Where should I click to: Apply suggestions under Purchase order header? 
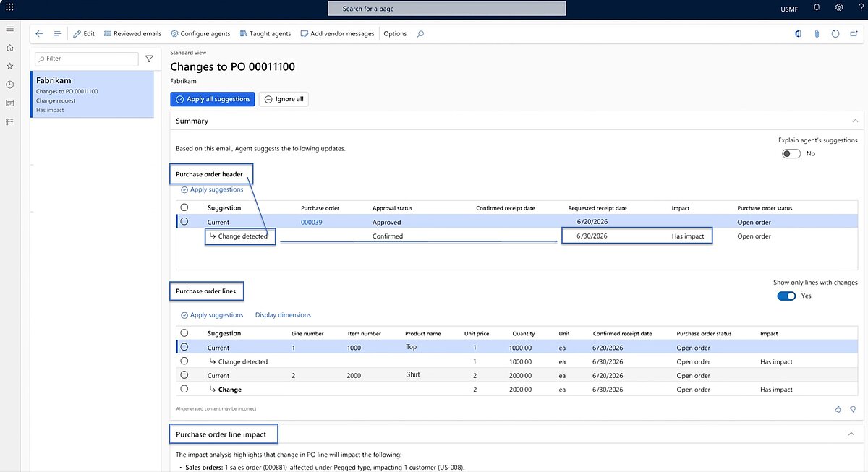coord(211,189)
